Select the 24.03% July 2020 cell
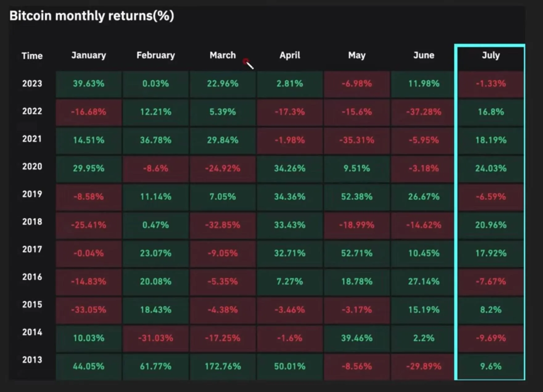 (x=491, y=168)
